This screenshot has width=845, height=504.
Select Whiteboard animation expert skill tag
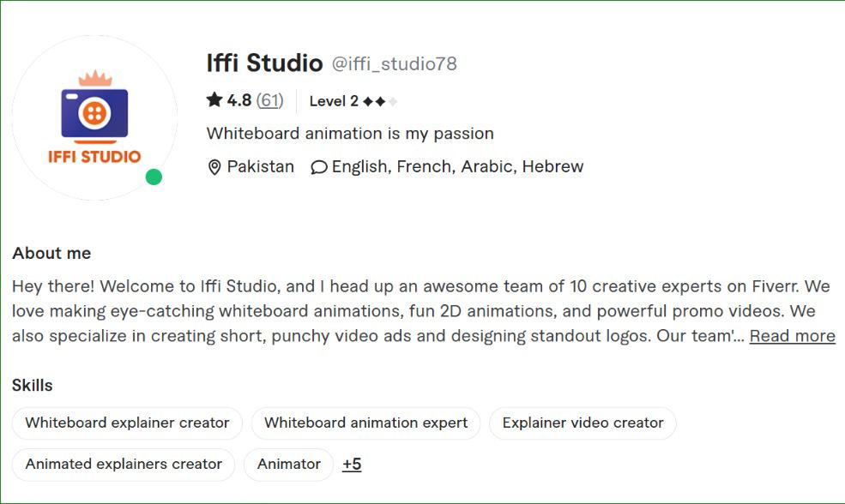click(365, 423)
